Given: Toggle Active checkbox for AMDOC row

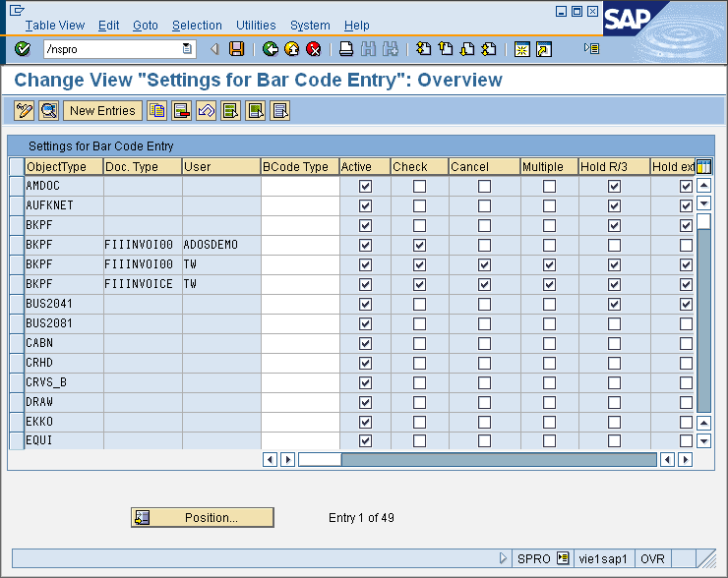Looking at the screenshot, I should (x=365, y=186).
